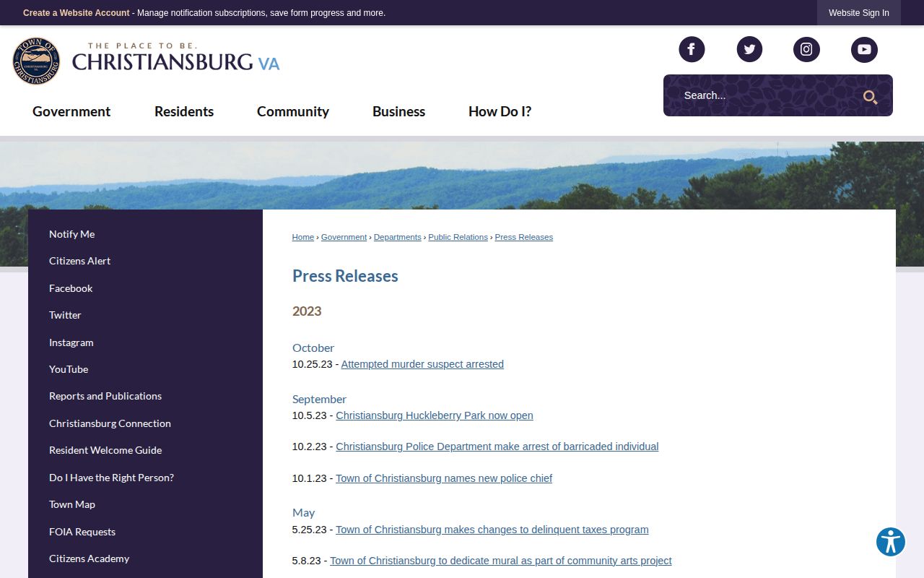Open Christiansburg Huckleberry Park now open release
The height and width of the screenshot is (578, 924).
[435, 415]
